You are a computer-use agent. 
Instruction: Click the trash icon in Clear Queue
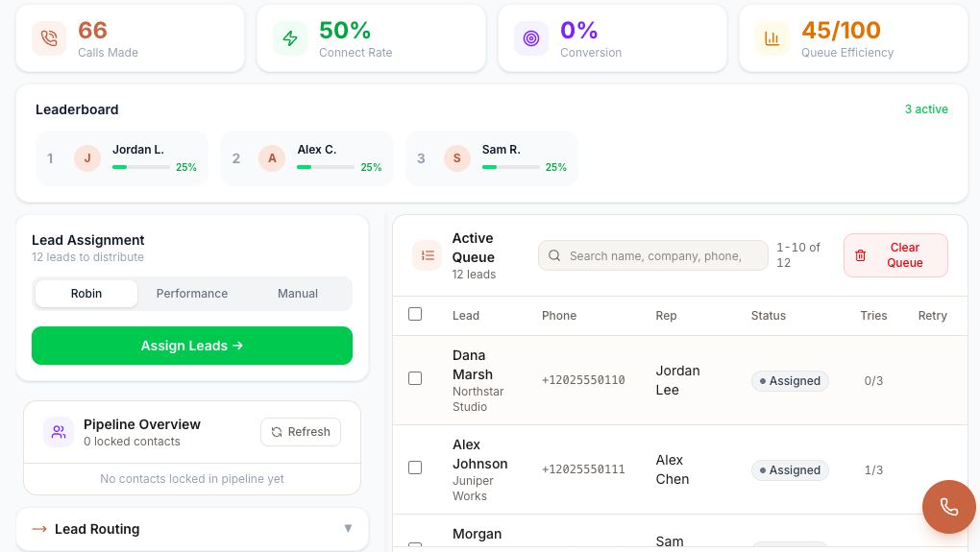pos(861,255)
